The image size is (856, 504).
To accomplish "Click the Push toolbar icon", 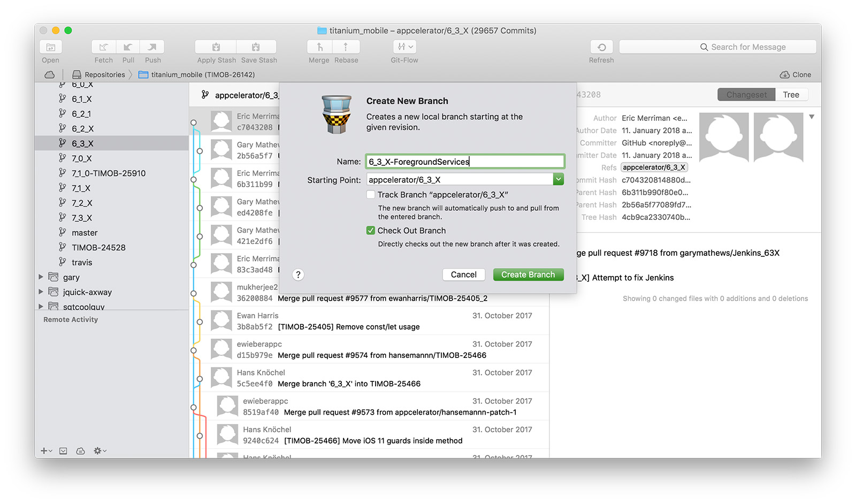I will pyautogui.click(x=152, y=47).
